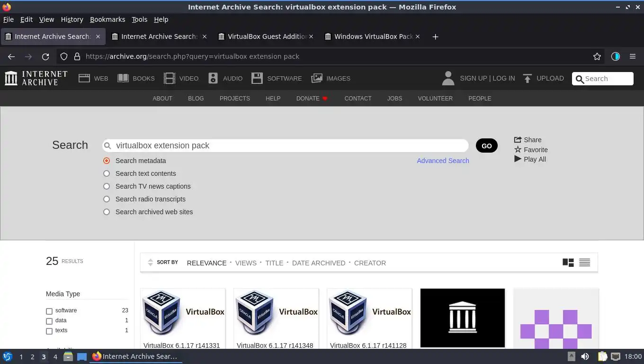Click the main search query field
Viewport: 644px width, 364px height.
tap(286, 146)
